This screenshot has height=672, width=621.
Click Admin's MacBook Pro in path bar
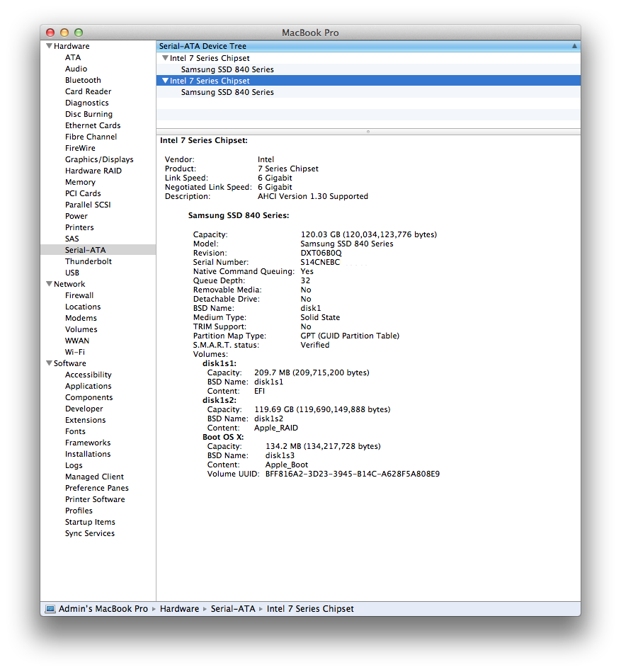103,609
